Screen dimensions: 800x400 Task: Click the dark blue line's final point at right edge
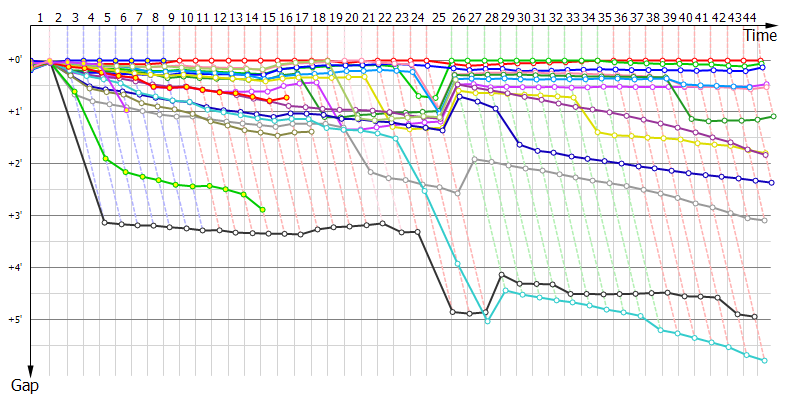point(771,183)
